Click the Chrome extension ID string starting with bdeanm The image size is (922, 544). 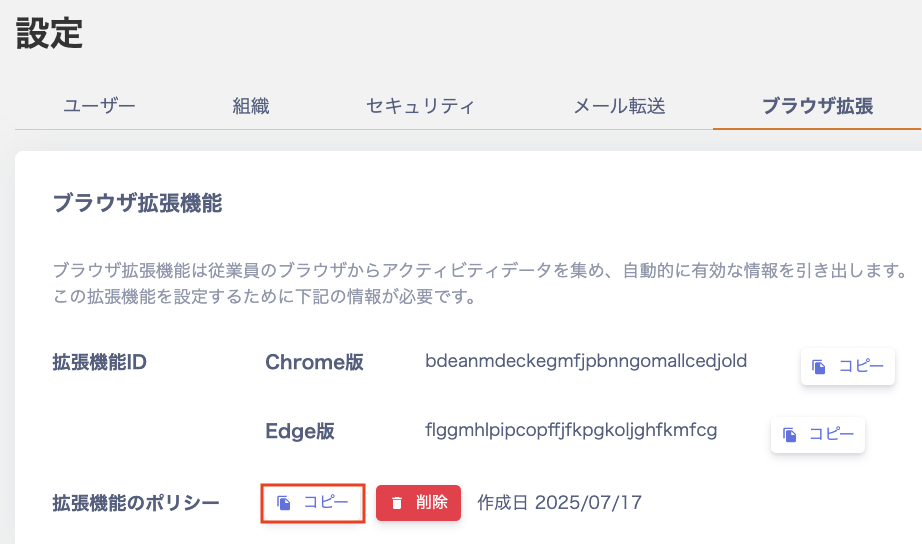(x=586, y=361)
